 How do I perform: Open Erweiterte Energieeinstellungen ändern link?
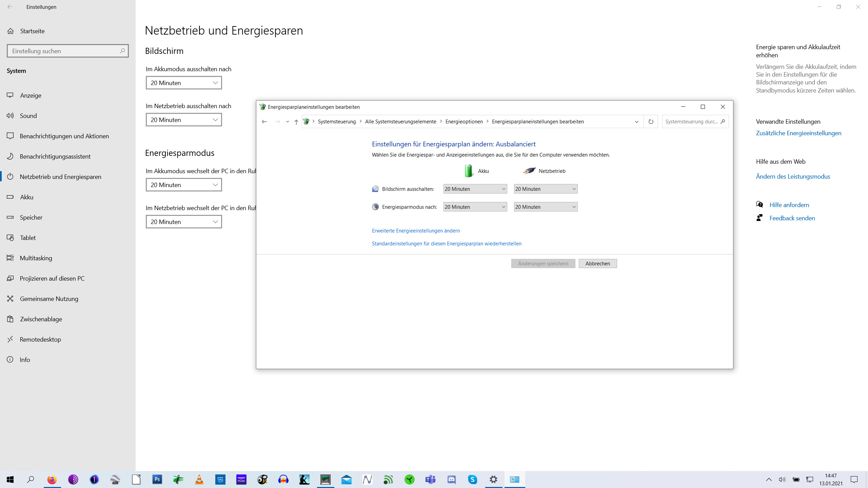(x=416, y=231)
